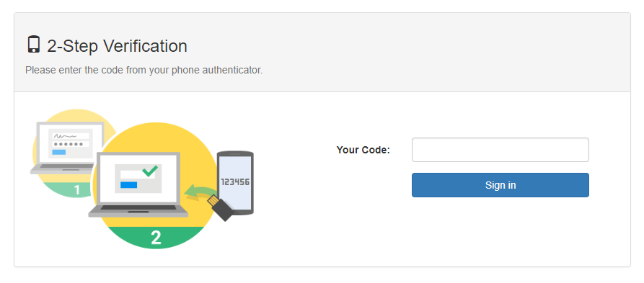Click the white number 1 badge
Image resolution: width=644 pixels, height=283 pixels.
[x=76, y=190]
